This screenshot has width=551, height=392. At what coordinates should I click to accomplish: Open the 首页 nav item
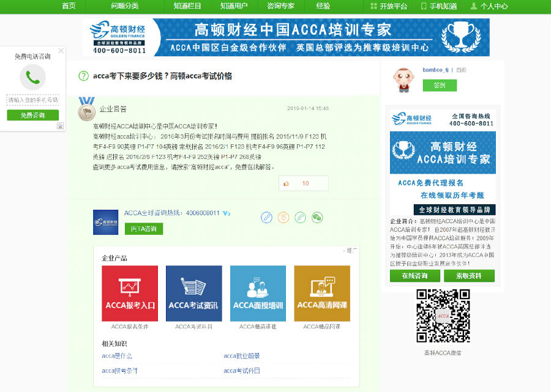click(69, 6)
